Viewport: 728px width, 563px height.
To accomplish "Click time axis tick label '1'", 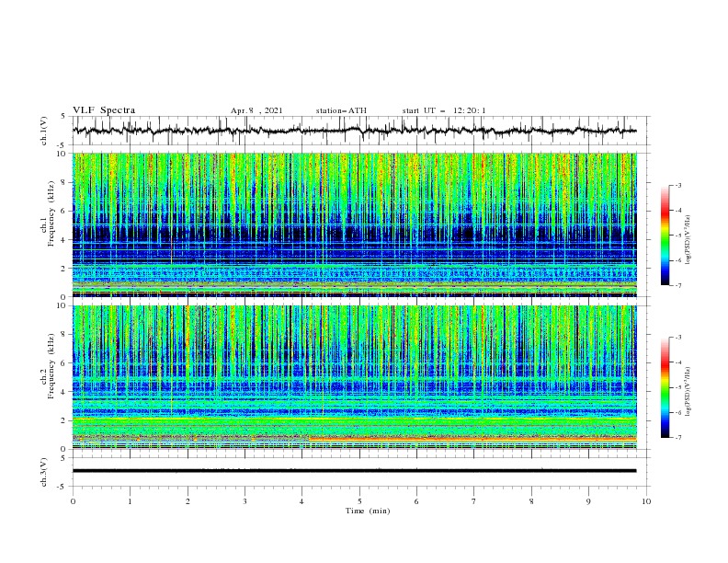I will point(130,501).
